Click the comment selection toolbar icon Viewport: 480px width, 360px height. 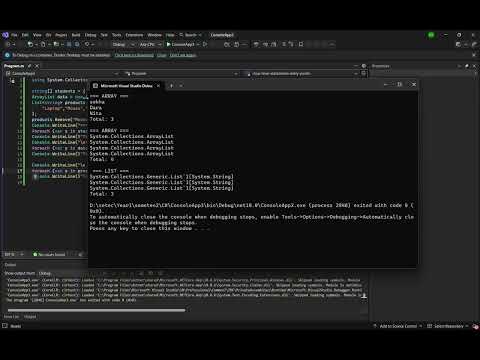pos(284,44)
